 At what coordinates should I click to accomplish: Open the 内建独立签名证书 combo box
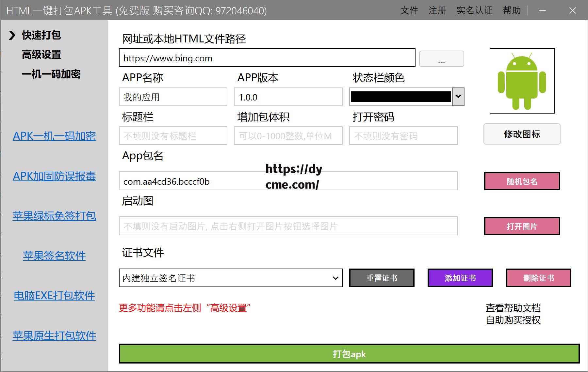pyautogui.click(x=336, y=278)
